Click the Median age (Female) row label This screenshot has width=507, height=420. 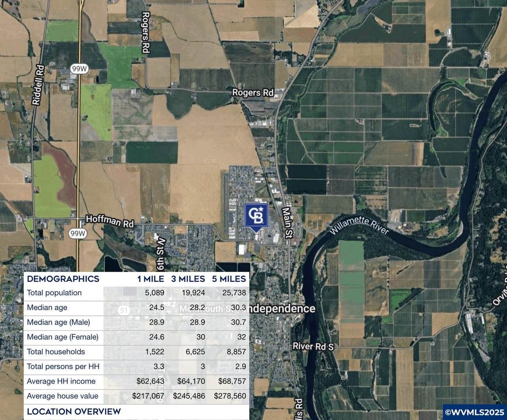tap(63, 337)
